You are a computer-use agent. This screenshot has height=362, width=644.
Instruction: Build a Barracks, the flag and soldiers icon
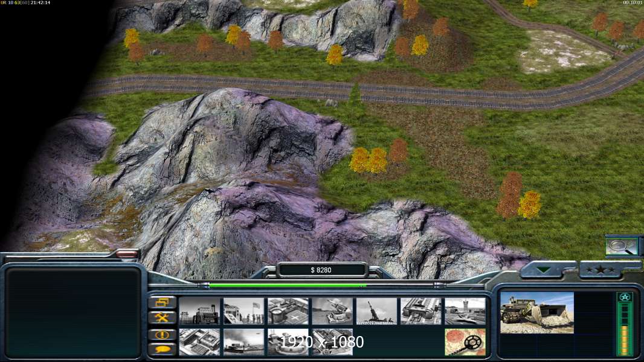(244, 311)
